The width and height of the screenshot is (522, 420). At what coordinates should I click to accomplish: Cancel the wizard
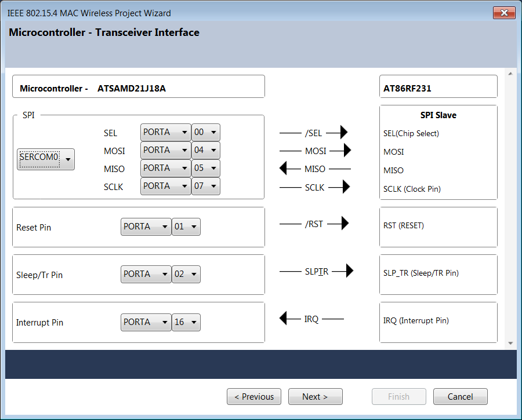pos(461,397)
